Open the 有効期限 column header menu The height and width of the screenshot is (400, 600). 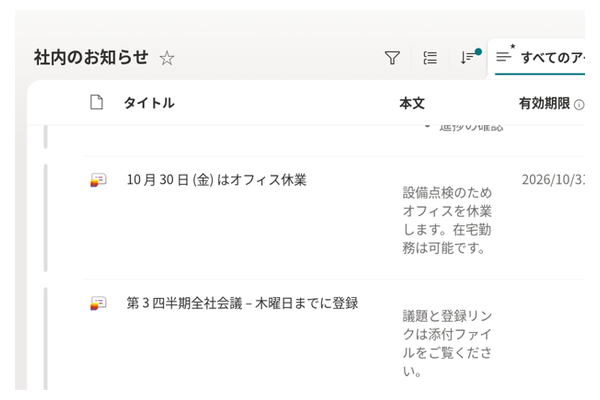(545, 103)
